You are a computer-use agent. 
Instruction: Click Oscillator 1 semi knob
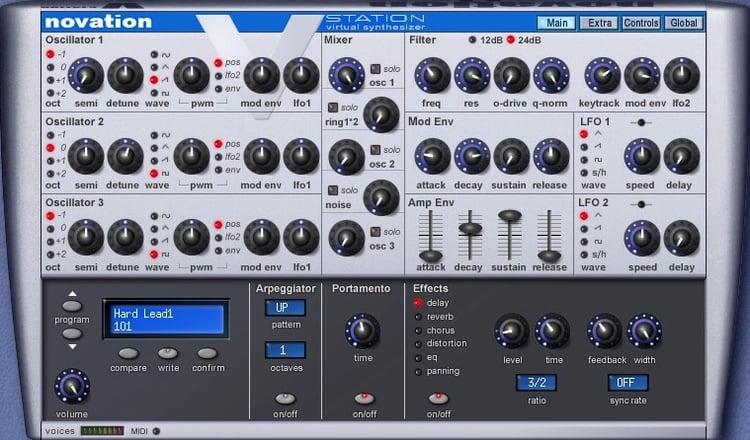point(86,76)
